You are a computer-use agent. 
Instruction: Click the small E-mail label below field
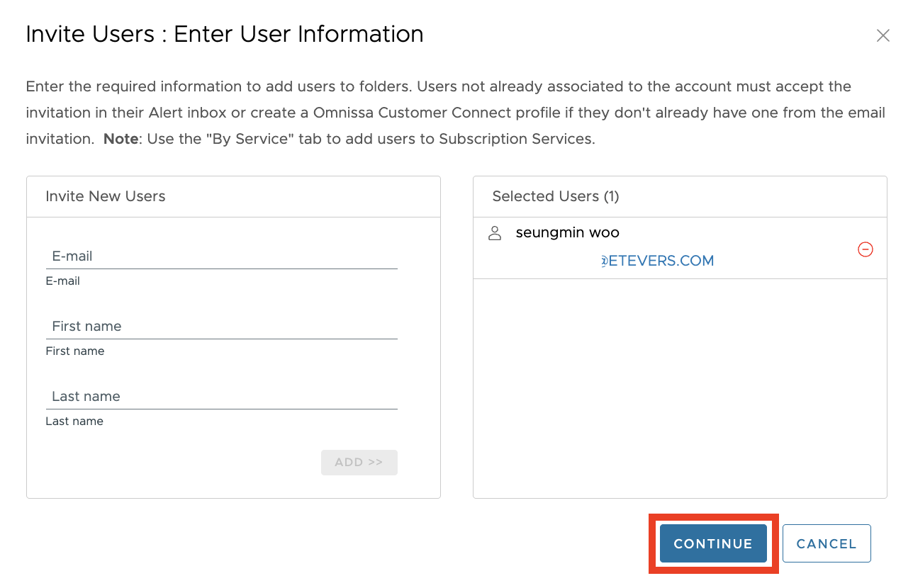tap(62, 281)
